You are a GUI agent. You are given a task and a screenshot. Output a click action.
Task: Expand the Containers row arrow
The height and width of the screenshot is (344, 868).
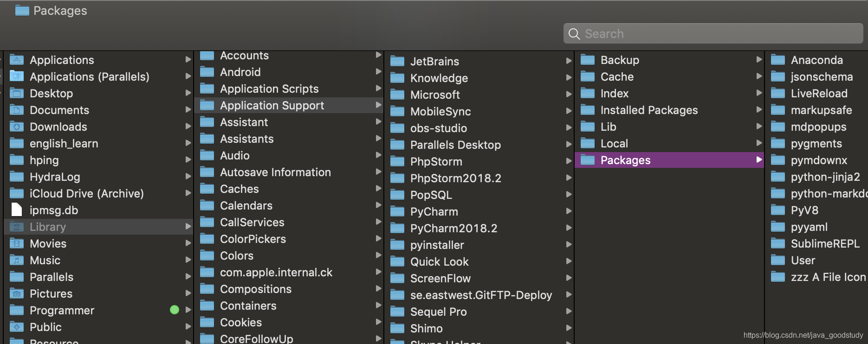point(378,305)
